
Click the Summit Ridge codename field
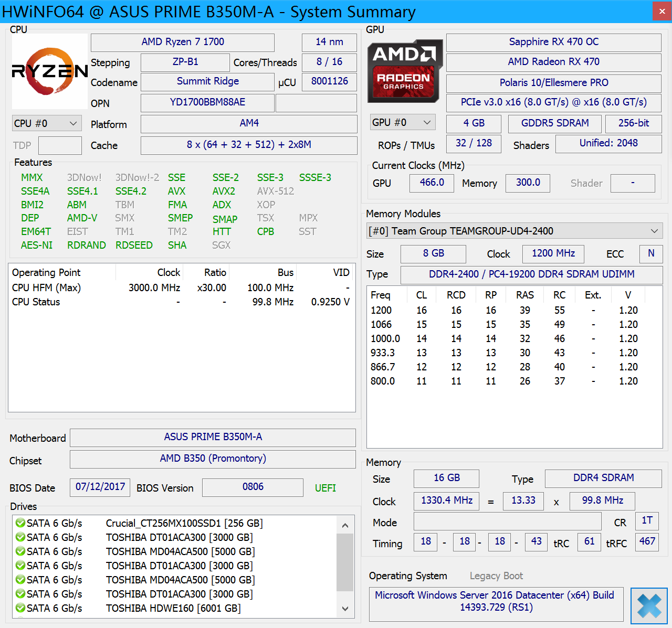point(207,81)
